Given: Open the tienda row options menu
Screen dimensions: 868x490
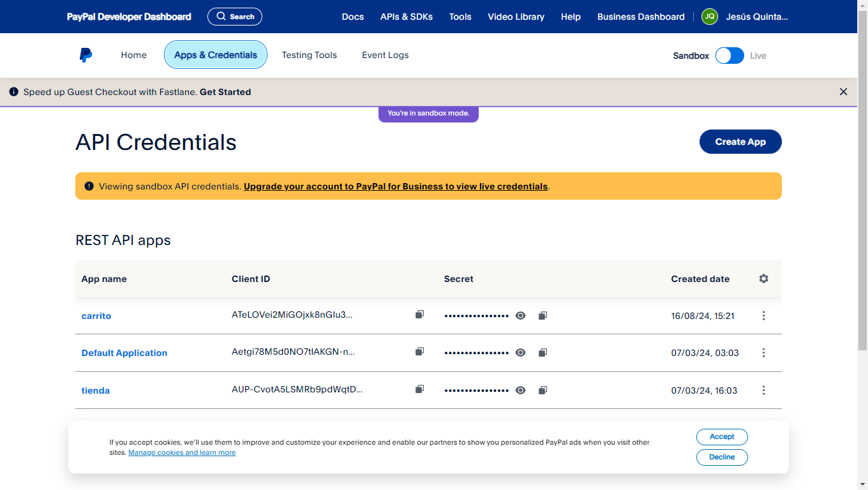Looking at the screenshot, I should click(763, 390).
